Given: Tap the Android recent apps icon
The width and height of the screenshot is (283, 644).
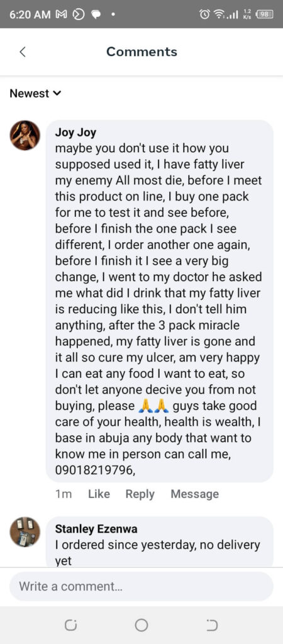Looking at the screenshot, I should coord(70,625).
